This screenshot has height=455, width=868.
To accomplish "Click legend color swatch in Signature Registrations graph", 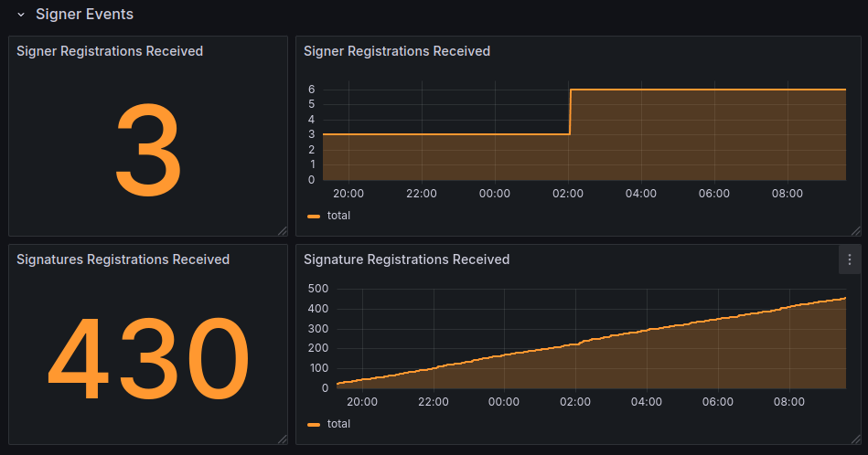I will click(x=314, y=425).
